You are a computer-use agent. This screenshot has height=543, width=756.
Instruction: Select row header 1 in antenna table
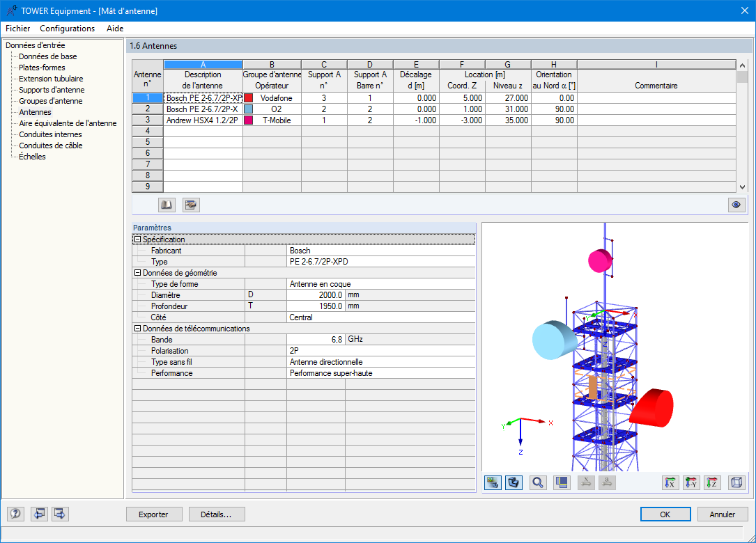point(148,97)
